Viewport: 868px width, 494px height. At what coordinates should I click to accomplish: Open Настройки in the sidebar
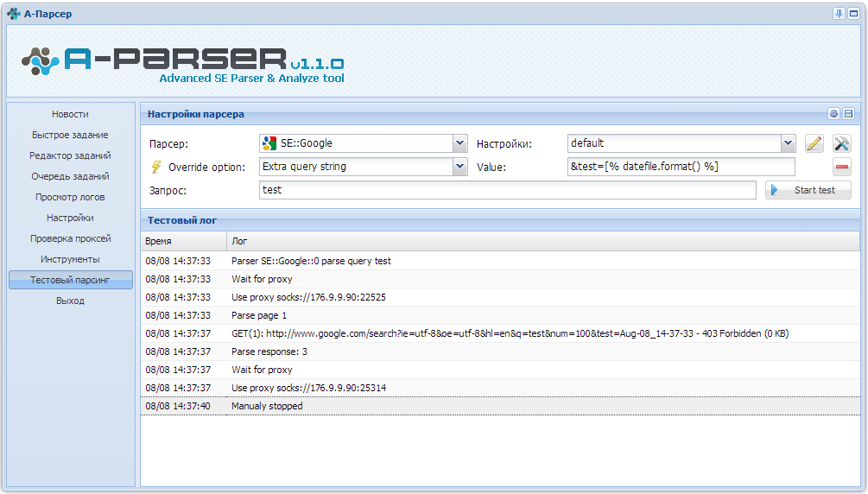[70, 218]
